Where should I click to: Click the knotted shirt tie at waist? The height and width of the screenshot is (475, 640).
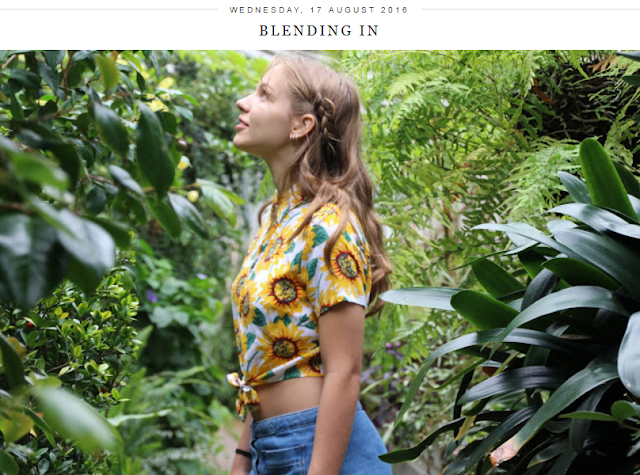[x=246, y=394]
